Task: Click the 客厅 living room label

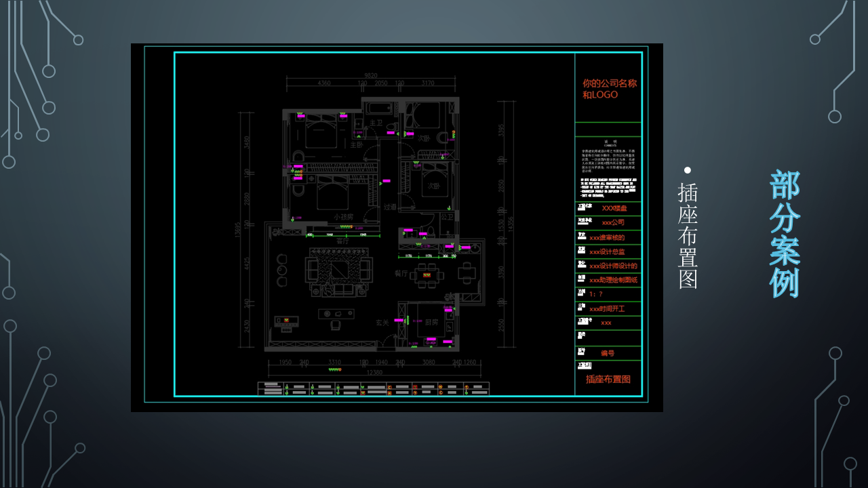Action: 342,241
